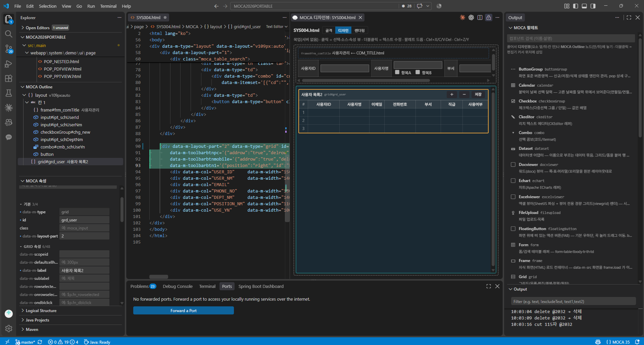Open POP_PDFVIEW.html in explorer
The image size is (644, 345).
click(62, 69)
